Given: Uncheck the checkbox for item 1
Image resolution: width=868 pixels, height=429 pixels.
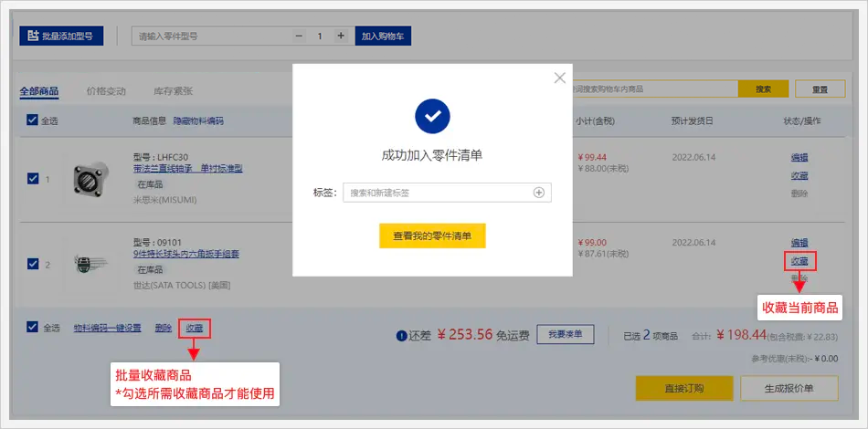Looking at the screenshot, I should coord(33,179).
